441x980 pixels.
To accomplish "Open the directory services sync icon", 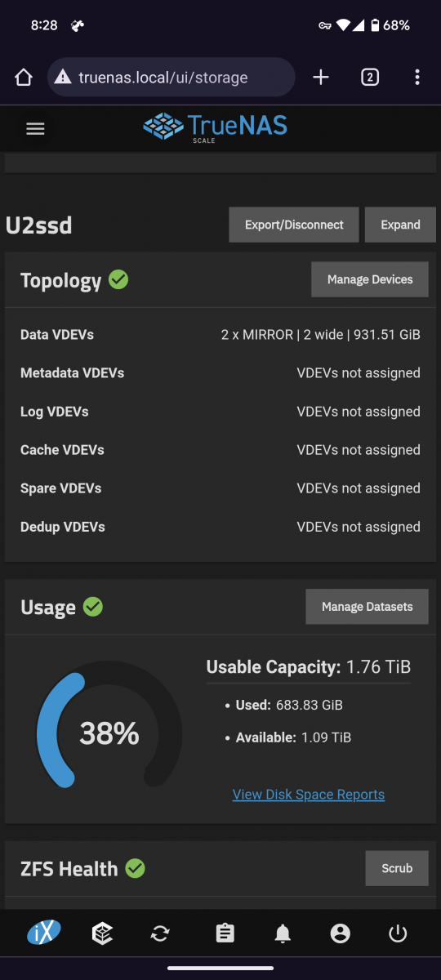I will [160, 933].
